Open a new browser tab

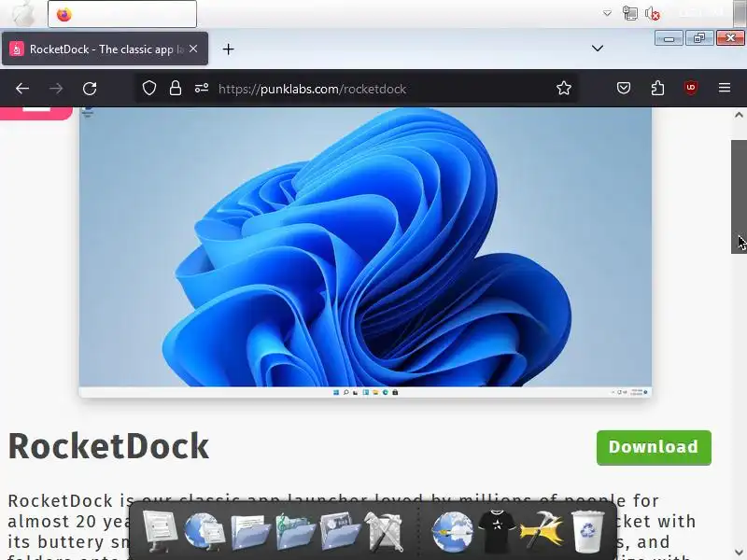coord(228,49)
